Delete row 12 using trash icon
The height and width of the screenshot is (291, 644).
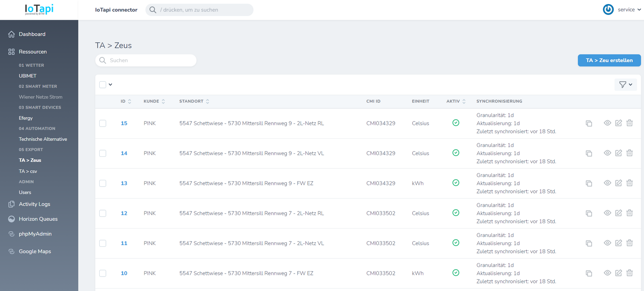(630, 213)
